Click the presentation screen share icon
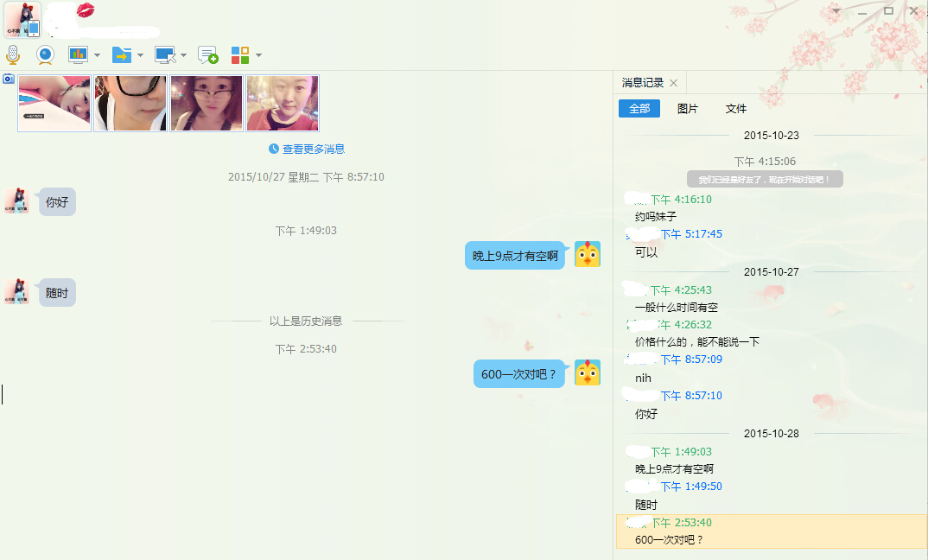The width and height of the screenshot is (928, 560). [x=78, y=55]
